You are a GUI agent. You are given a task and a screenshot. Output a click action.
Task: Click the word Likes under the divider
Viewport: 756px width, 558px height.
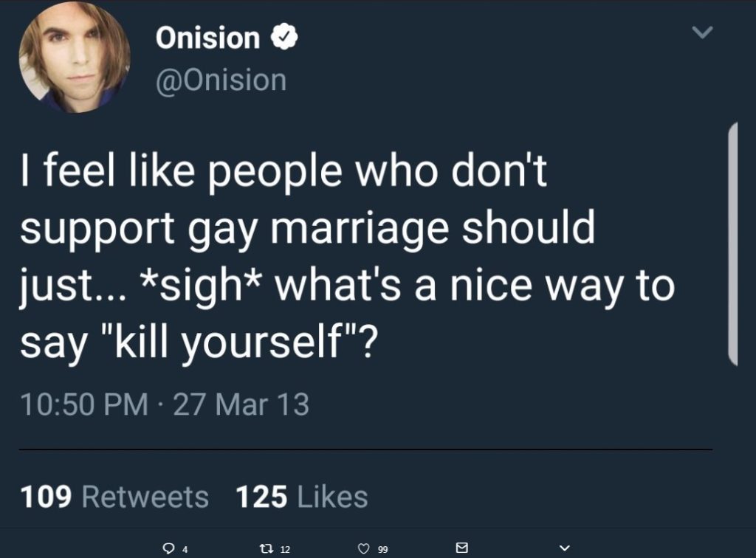pyautogui.click(x=331, y=497)
